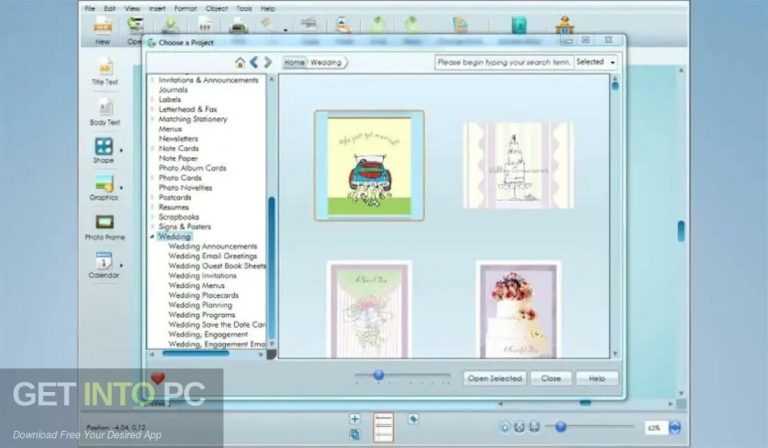Go forward with the right arrow

coord(267,62)
